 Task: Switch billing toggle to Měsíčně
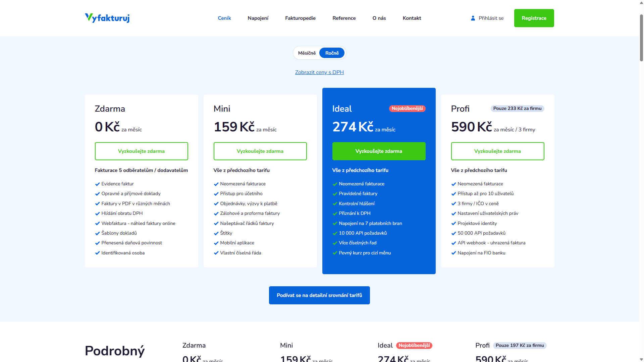(x=307, y=53)
